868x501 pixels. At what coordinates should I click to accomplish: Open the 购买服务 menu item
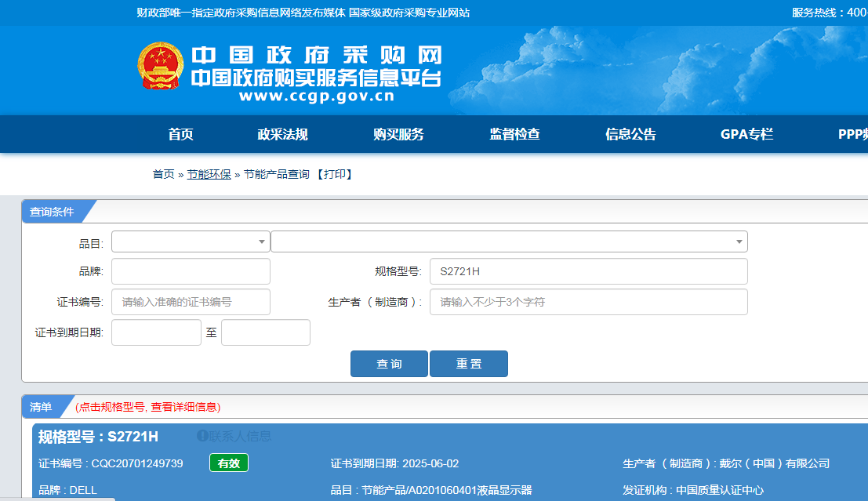(398, 135)
